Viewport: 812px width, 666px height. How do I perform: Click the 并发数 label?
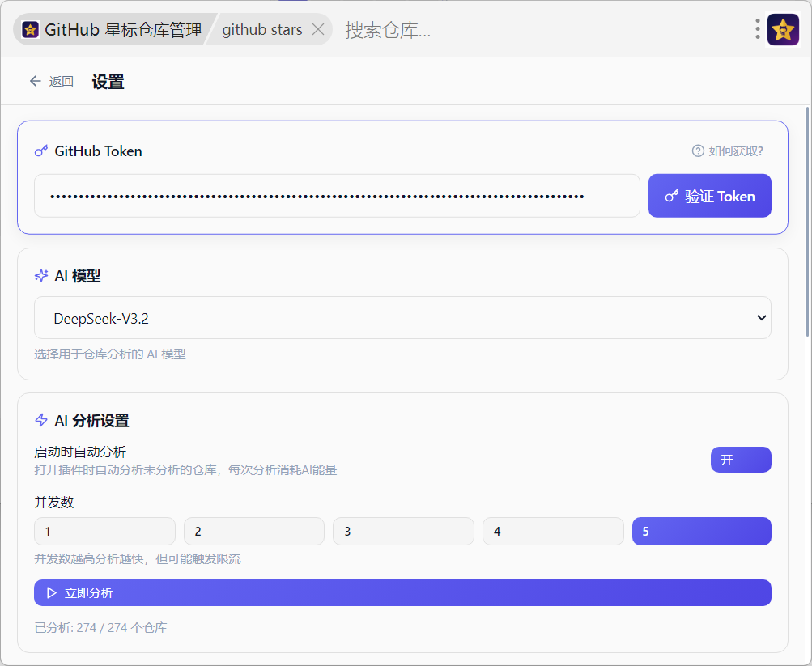click(54, 502)
